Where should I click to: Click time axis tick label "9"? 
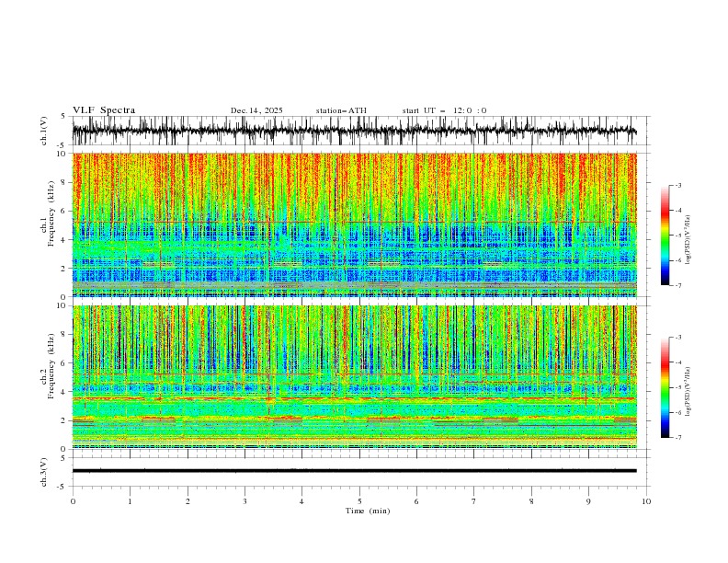[588, 501]
